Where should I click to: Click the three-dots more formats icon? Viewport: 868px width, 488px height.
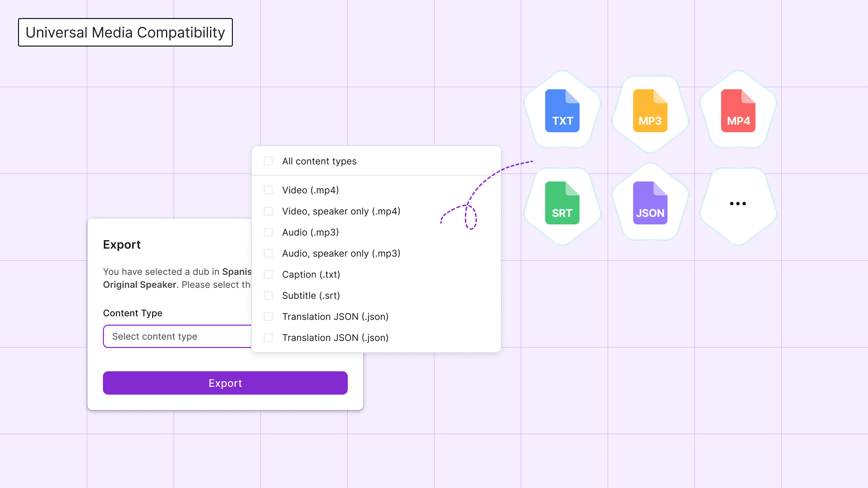(738, 203)
